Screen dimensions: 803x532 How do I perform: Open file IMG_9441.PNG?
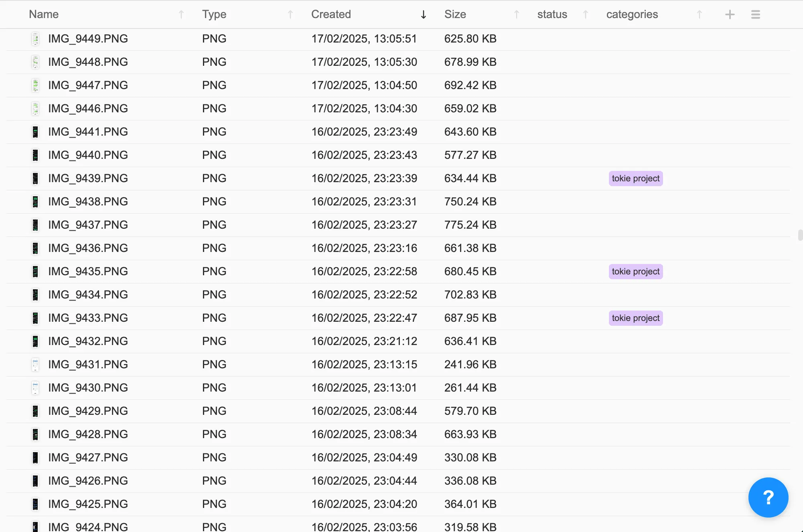[x=88, y=132]
